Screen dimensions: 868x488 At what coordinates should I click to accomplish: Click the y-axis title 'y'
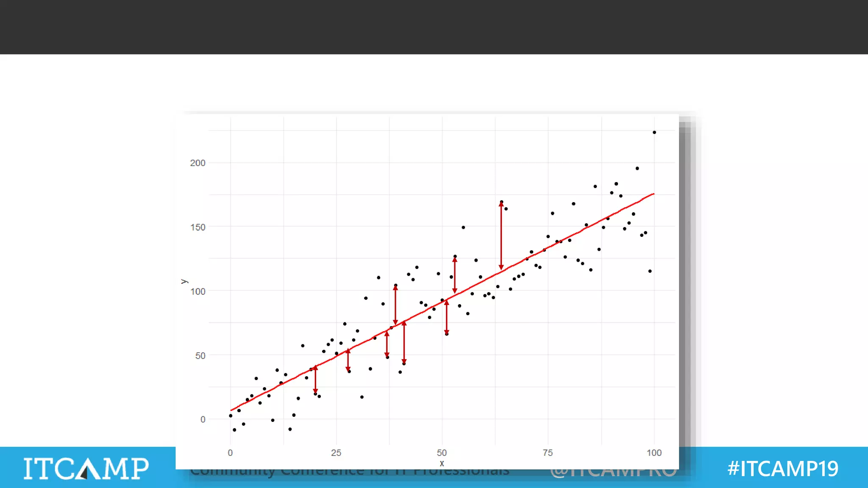click(x=184, y=281)
